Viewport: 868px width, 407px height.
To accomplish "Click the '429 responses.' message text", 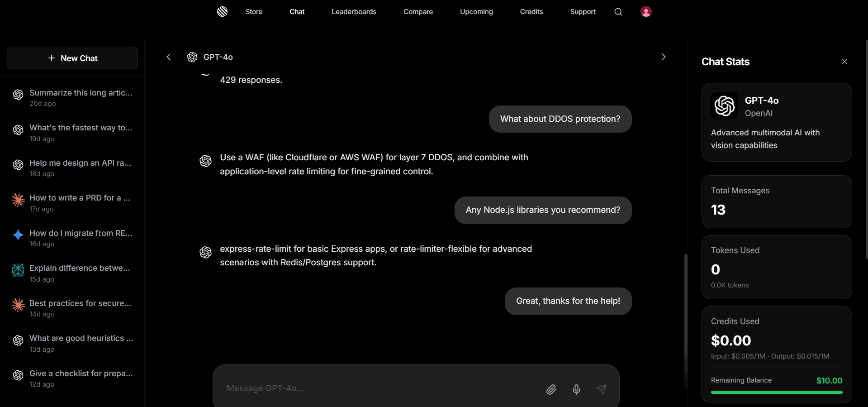I will click(251, 80).
